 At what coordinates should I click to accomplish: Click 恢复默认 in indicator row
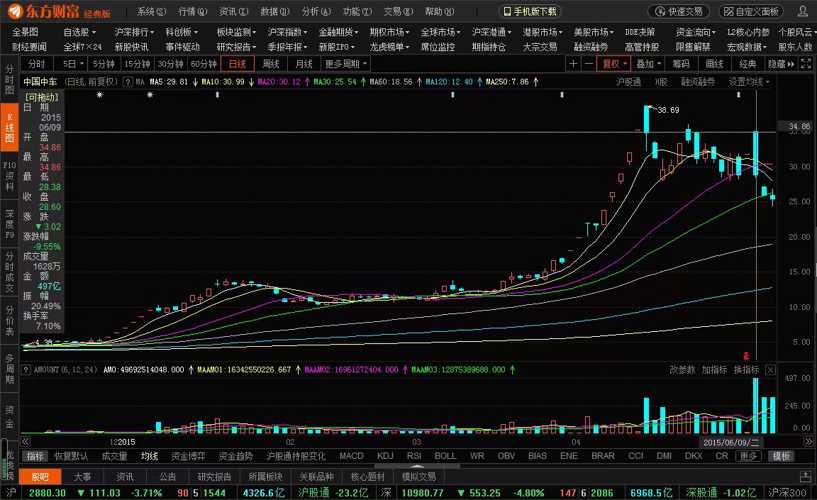pyautogui.click(x=71, y=456)
